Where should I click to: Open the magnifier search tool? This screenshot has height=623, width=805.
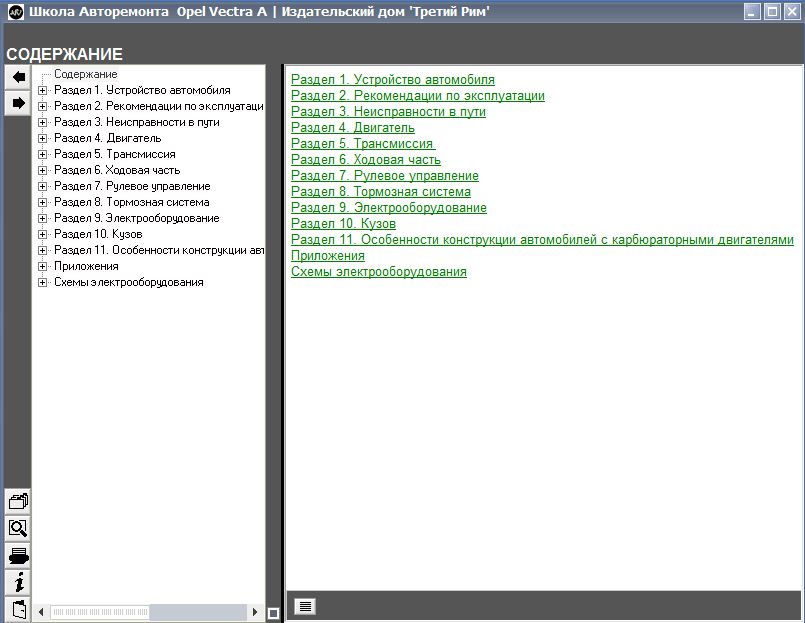click(x=18, y=529)
